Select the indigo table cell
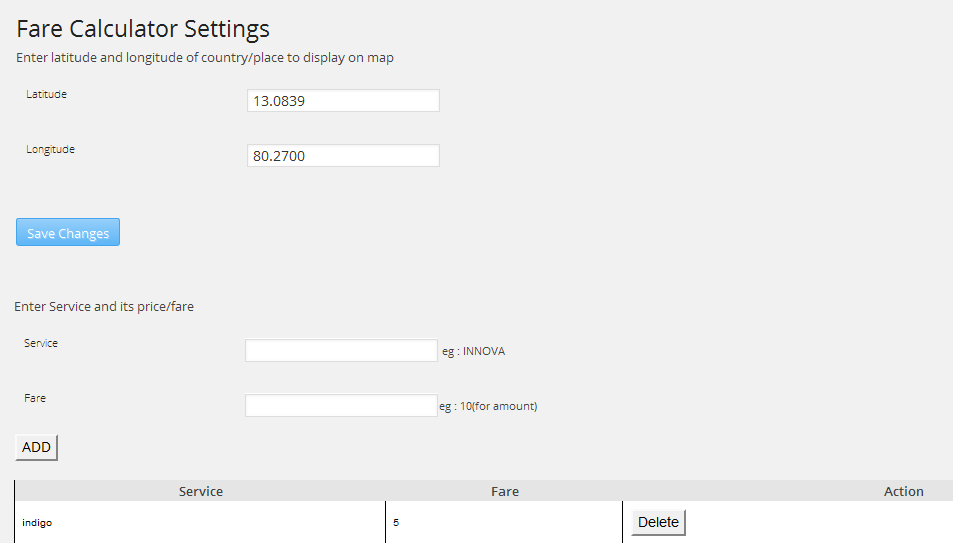This screenshot has width=953, height=543. tap(201, 522)
